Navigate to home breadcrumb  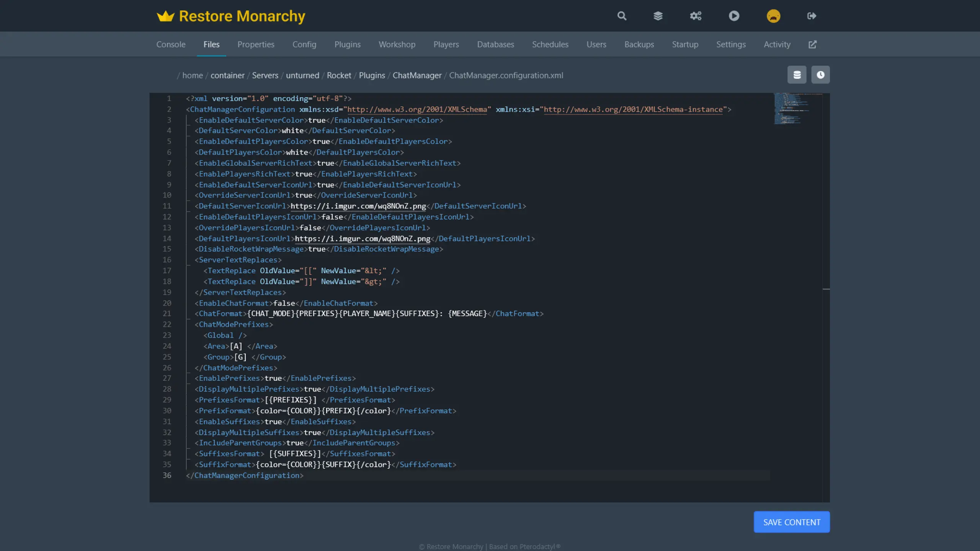193,75
